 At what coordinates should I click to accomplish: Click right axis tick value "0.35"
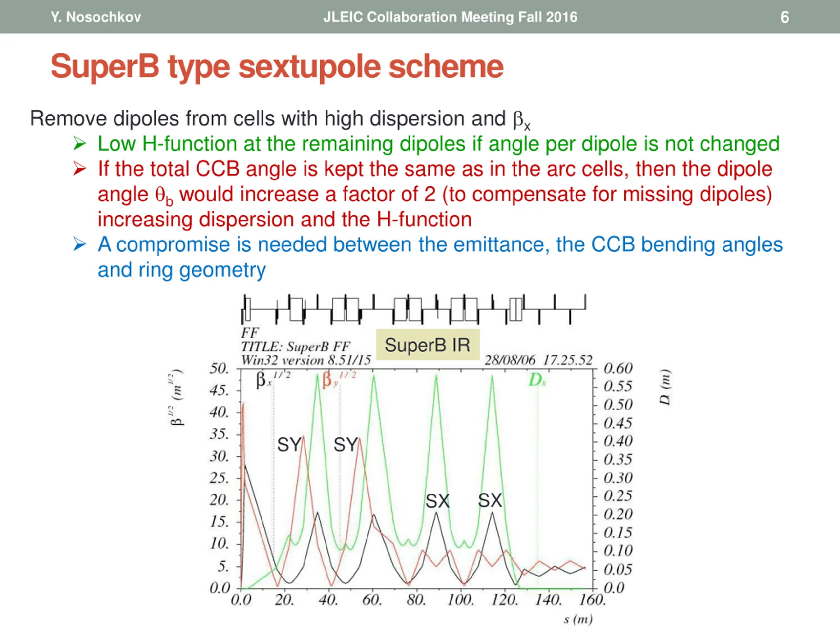(618, 460)
